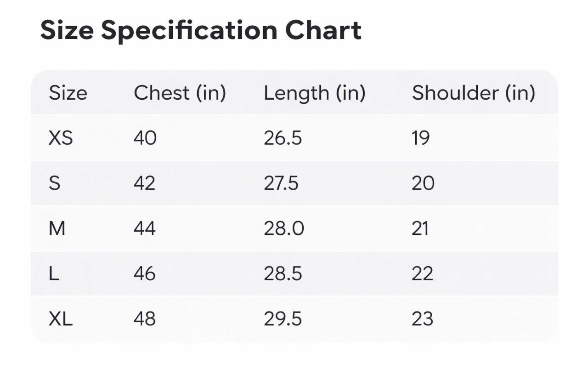
Task: Select the Chest (in) column header
Action: (x=180, y=93)
